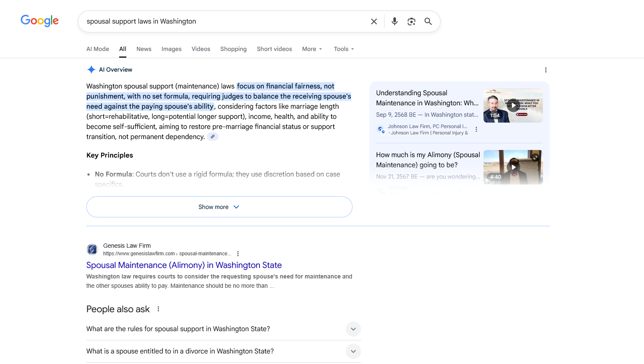Switch to the News tab

coord(144,49)
